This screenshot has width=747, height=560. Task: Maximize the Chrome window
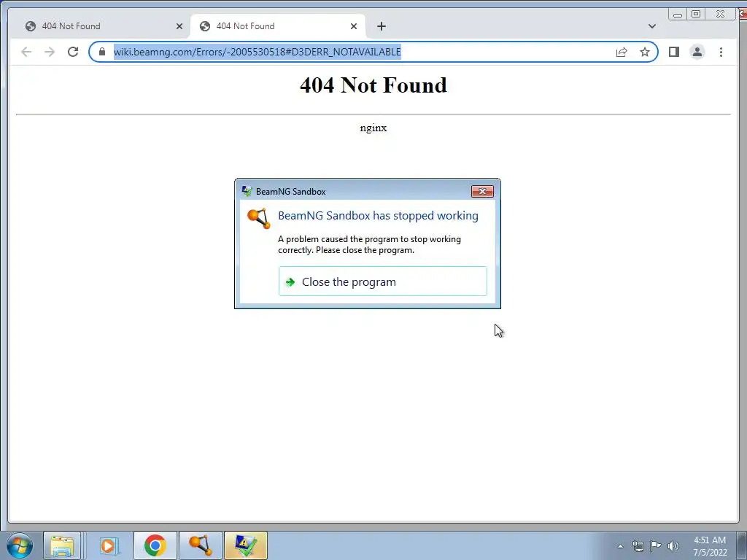pos(695,15)
